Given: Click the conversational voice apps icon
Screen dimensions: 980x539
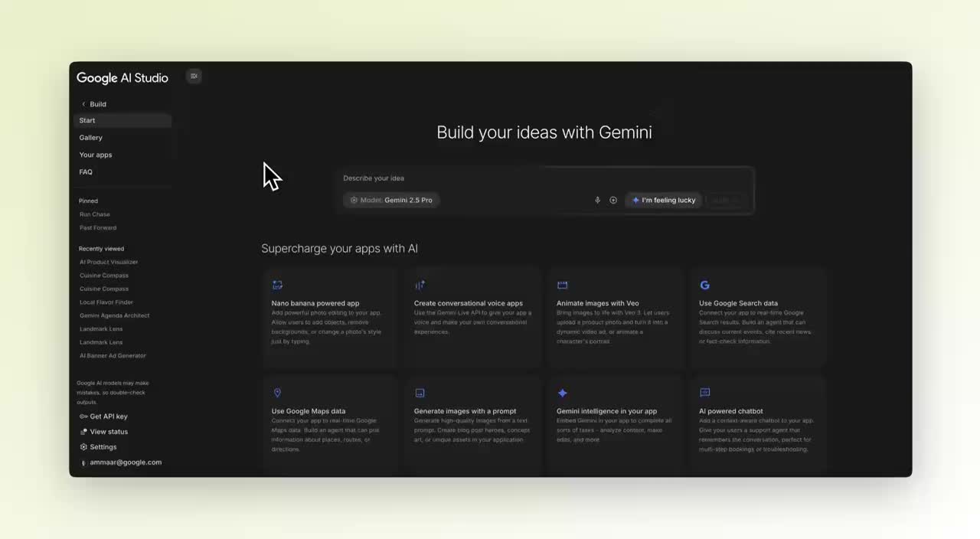Looking at the screenshot, I should coord(420,285).
